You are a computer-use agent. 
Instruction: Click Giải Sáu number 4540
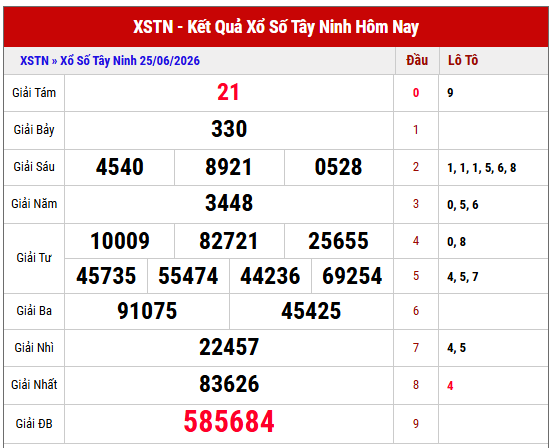click(120, 167)
